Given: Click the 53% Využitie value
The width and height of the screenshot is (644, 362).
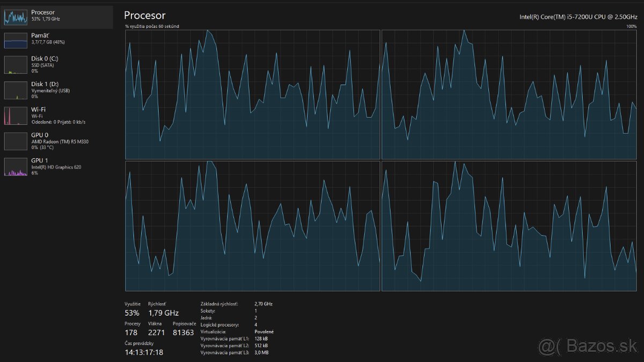Looking at the screenshot, I should click(132, 313).
